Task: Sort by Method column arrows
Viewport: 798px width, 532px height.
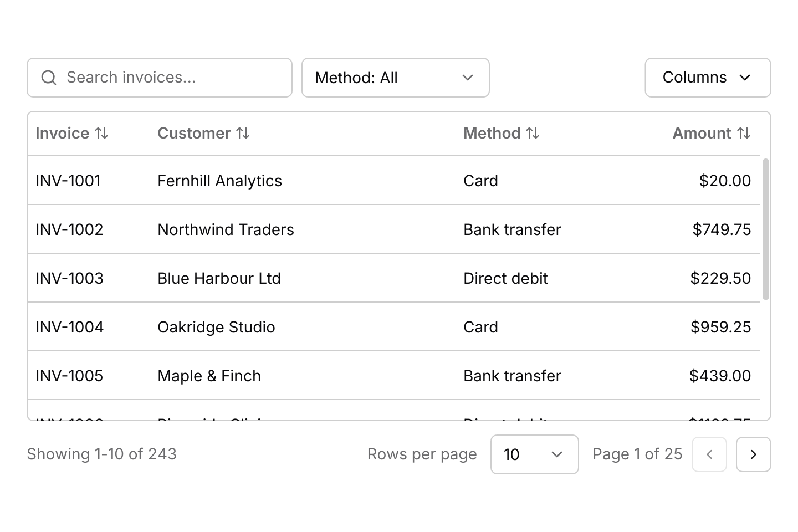Action: (533, 133)
